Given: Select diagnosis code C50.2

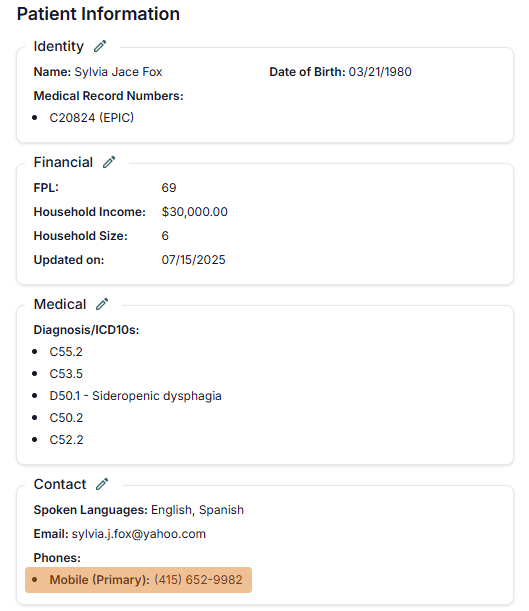Looking at the screenshot, I should 66,418.
